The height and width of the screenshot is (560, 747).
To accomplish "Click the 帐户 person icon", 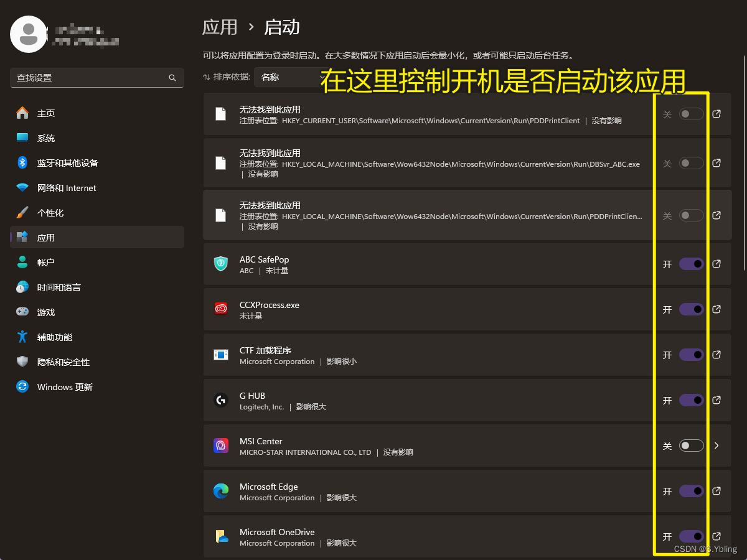I will [x=22, y=262].
